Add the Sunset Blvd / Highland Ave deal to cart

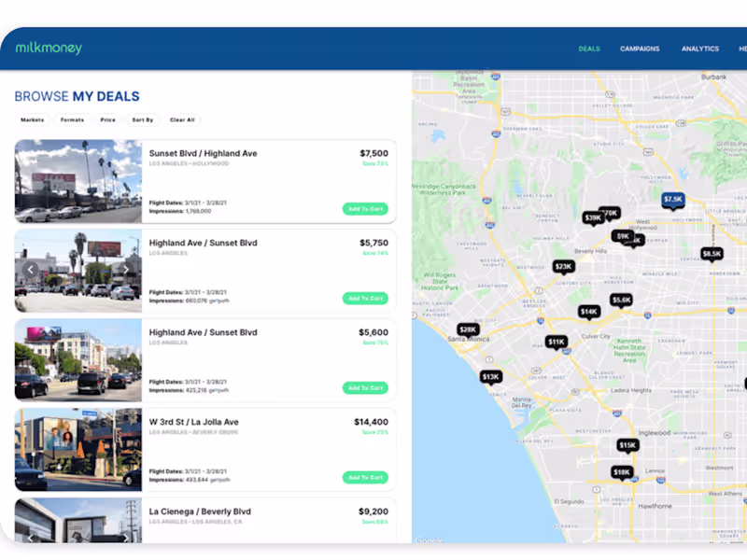coord(365,209)
